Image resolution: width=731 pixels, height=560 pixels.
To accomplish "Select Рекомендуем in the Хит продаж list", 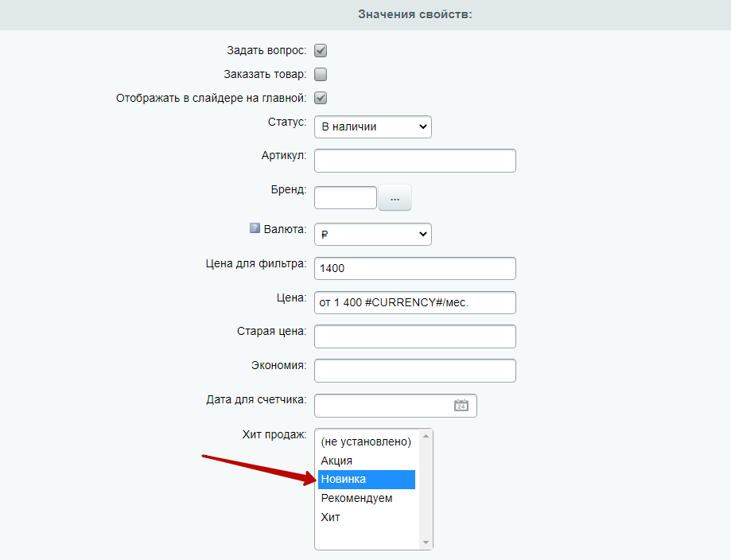I will point(367,499).
